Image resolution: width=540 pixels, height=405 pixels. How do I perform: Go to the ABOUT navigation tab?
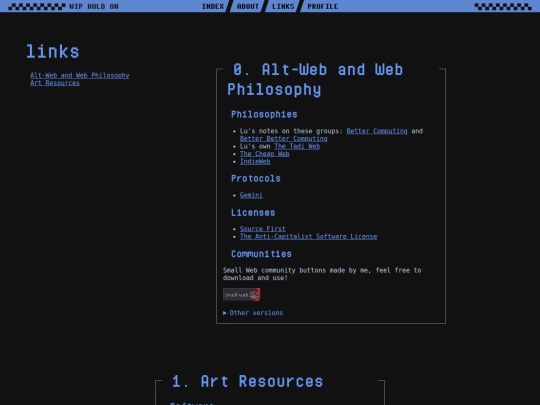[x=248, y=6]
